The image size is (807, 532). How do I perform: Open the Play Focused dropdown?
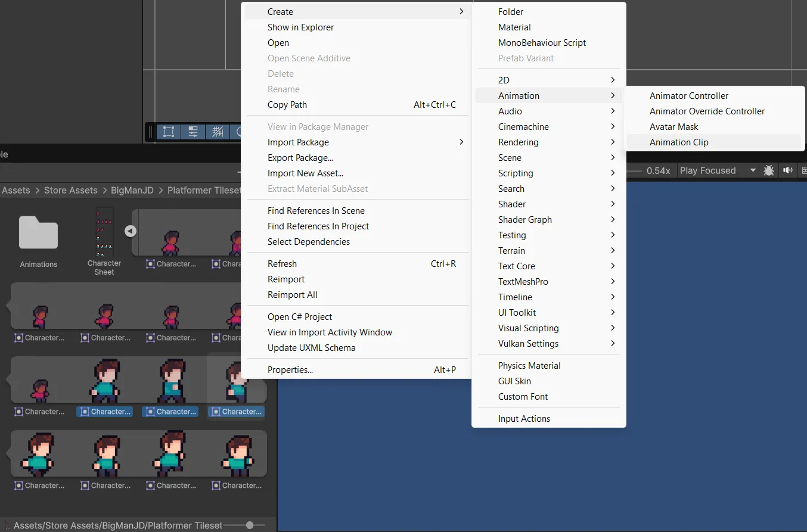[x=718, y=170]
